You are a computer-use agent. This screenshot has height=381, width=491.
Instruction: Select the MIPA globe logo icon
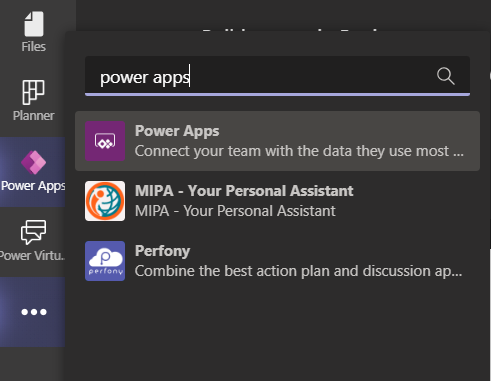click(105, 201)
